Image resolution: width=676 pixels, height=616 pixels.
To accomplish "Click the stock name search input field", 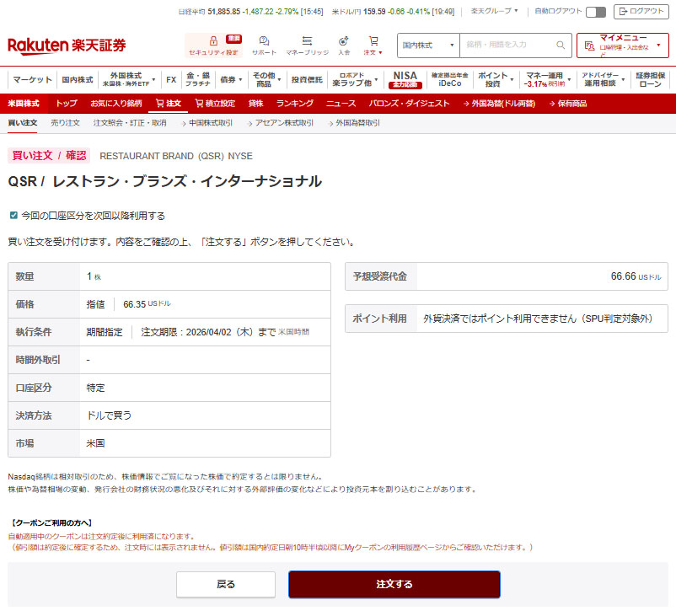I will pyautogui.click(x=507, y=46).
